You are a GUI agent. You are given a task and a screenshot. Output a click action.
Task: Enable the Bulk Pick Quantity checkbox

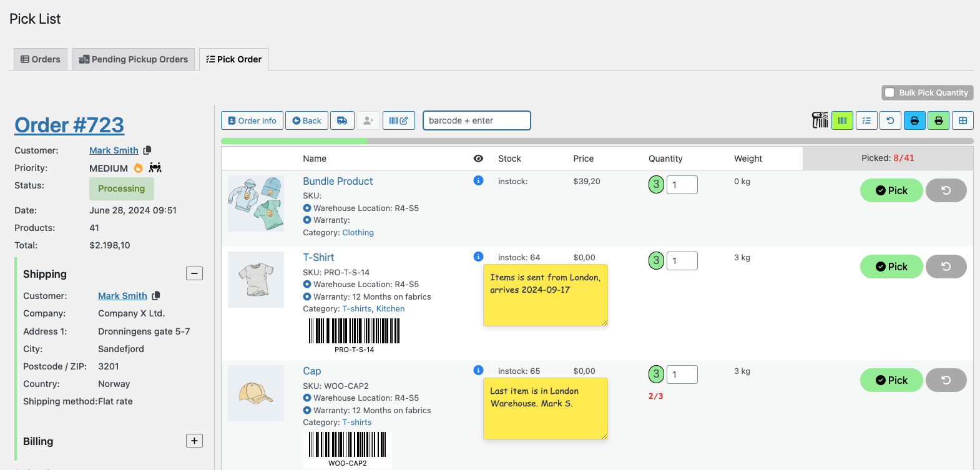click(x=889, y=92)
